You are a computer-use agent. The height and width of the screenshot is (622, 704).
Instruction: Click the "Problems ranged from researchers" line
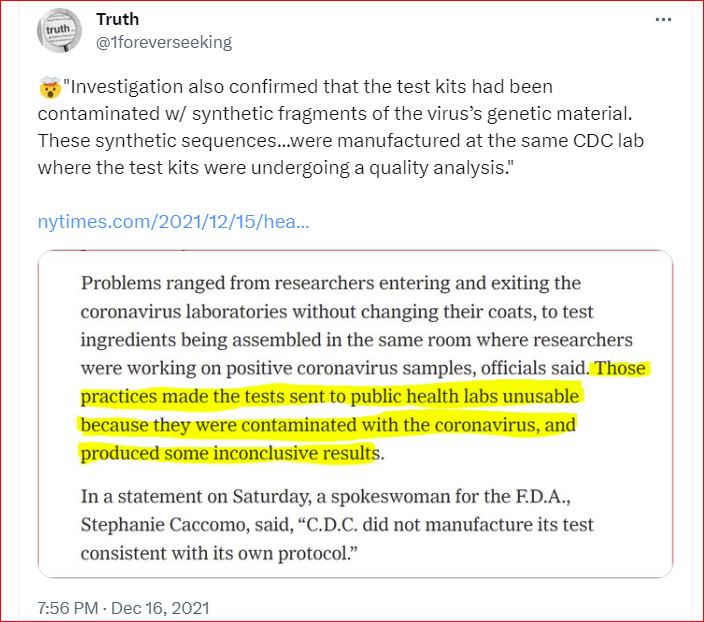[330, 283]
